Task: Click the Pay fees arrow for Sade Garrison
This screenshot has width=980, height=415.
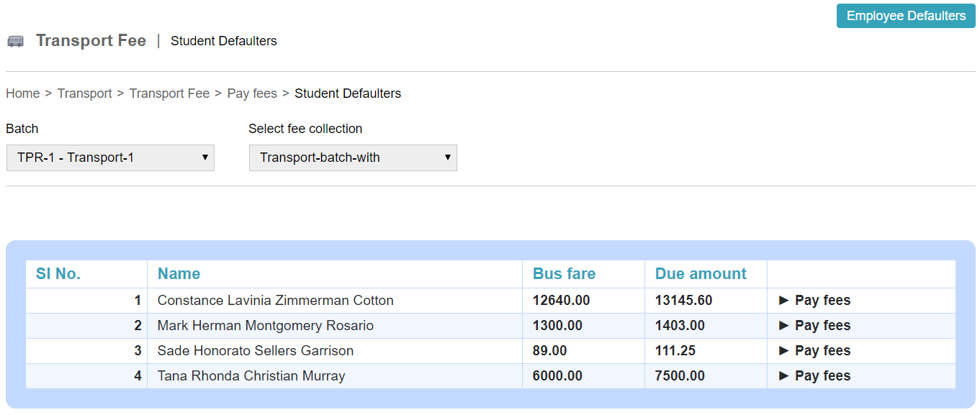Action: click(784, 351)
